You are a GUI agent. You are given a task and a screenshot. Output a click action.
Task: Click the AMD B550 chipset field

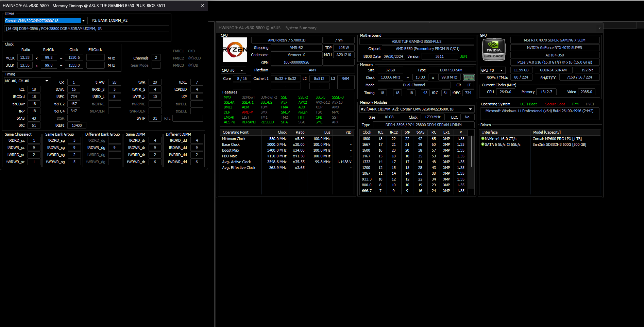(x=428, y=49)
